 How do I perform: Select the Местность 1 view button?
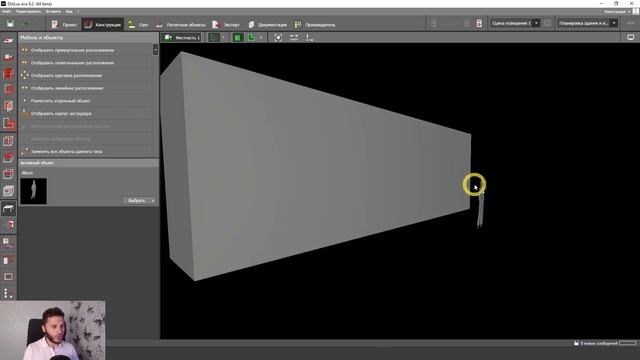pyautogui.click(x=182, y=38)
